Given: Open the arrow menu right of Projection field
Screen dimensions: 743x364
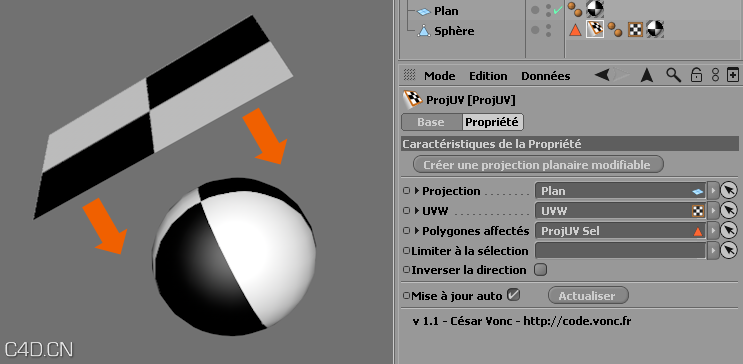Looking at the screenshot, I should pos(713,191).
